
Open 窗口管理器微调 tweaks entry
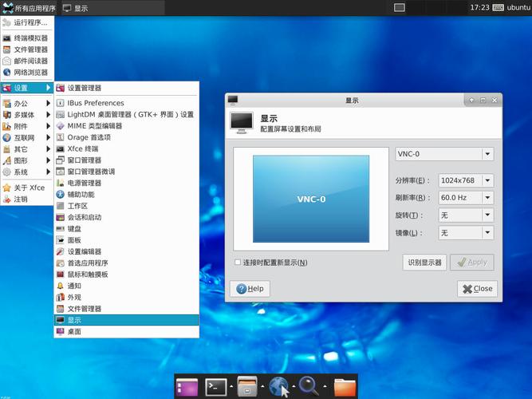pyautogui.click(x=126, y=172)
